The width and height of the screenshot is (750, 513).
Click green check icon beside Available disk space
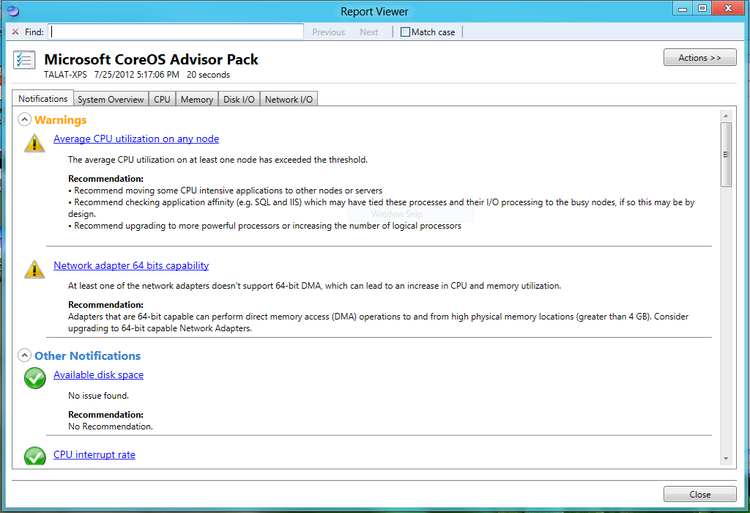[x=35, y=378]
